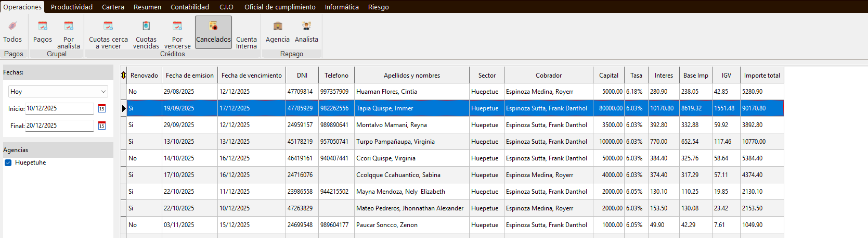Open the Productividad tab

pyautogui.click(x=72, y=7)
